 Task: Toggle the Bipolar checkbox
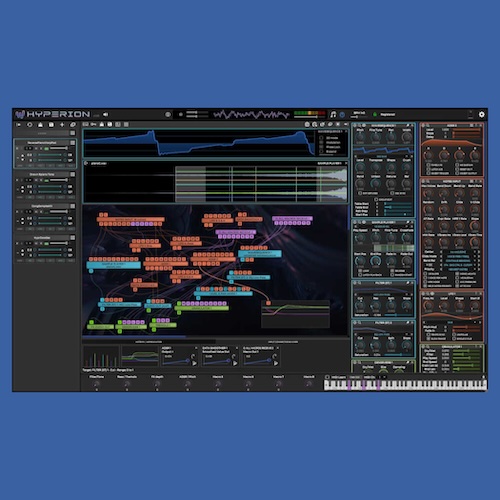(321, 152)
